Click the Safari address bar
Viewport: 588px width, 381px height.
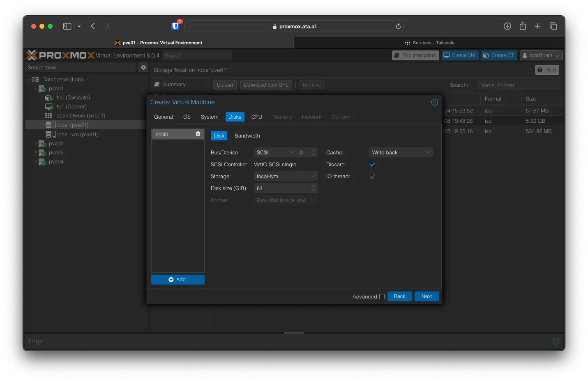pos(294,26)
